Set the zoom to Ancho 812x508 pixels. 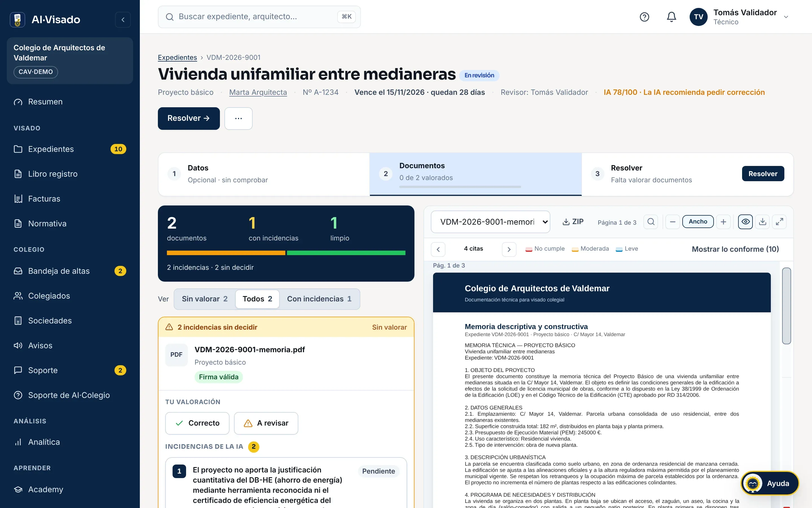coord(698,222)
